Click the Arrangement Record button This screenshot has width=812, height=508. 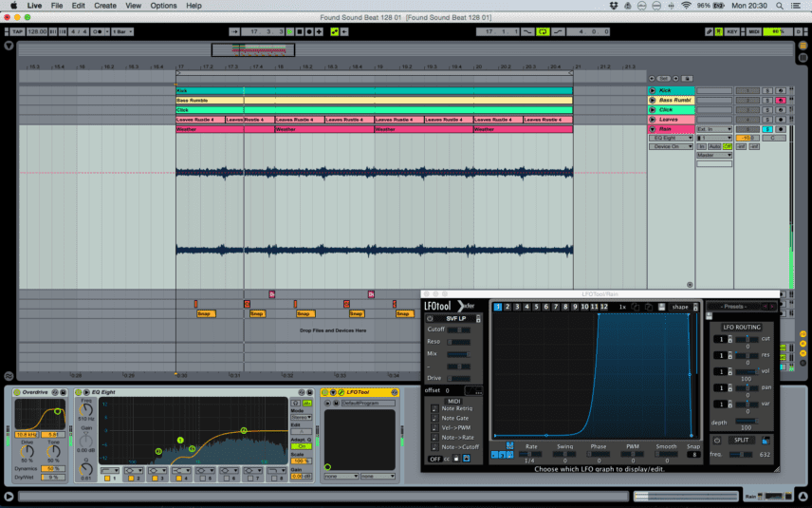(x=309, y=31)
